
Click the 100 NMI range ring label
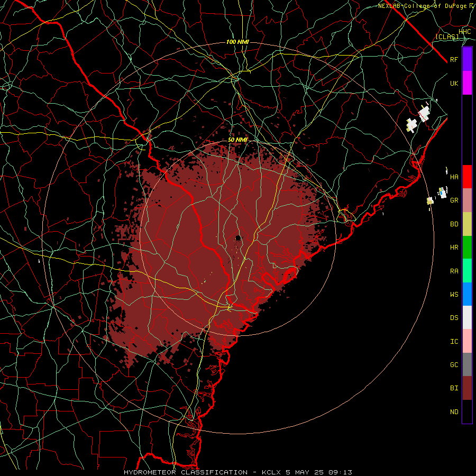pos(237,42)
